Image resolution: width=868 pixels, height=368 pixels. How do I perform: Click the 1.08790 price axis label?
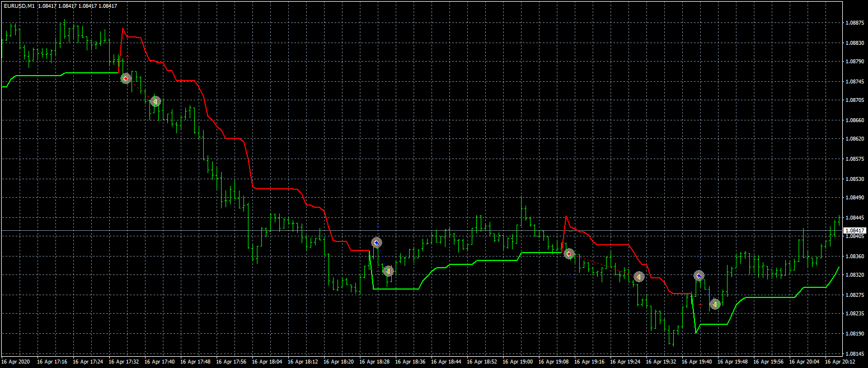click(x=856, y=62)
